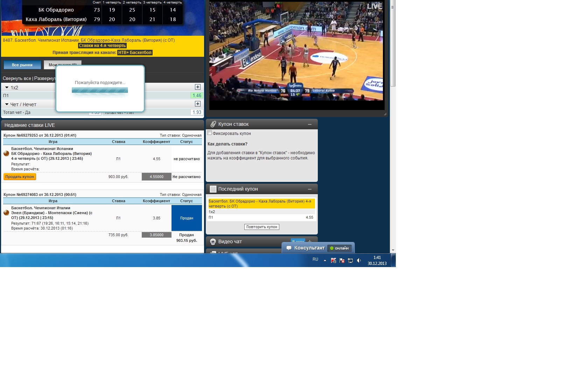Minimize the Последний купон panel
588x368 pixels.
pos(310,189)
